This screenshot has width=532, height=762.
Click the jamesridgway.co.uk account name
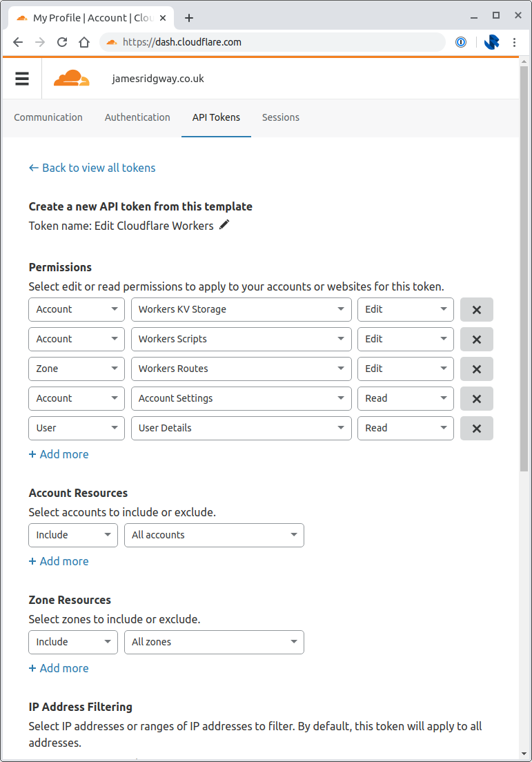[158, 79]
